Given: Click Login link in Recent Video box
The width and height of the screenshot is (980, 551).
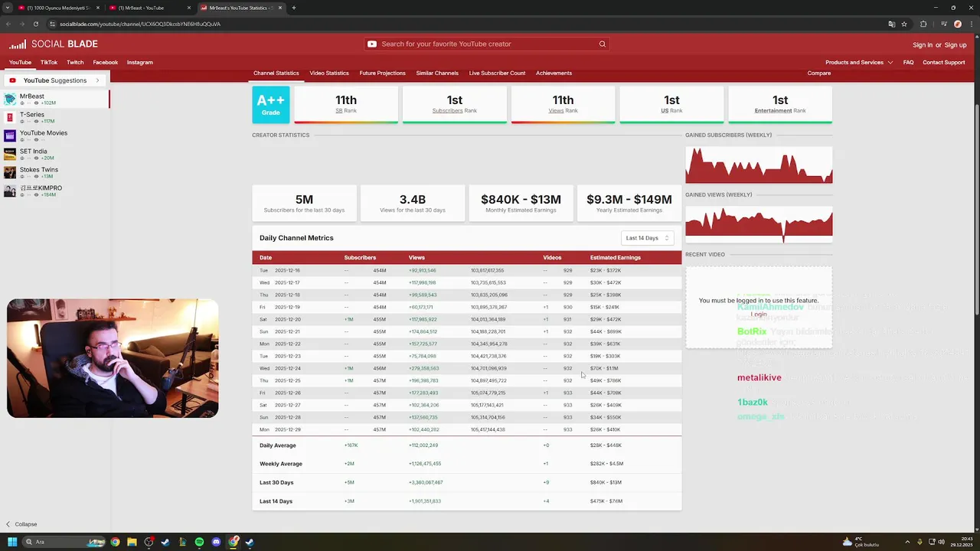Looking at the screenshot, I should (759, 315).
